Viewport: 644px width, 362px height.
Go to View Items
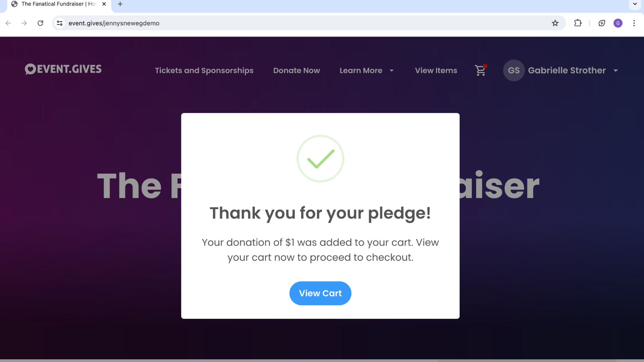pos(436,70)
